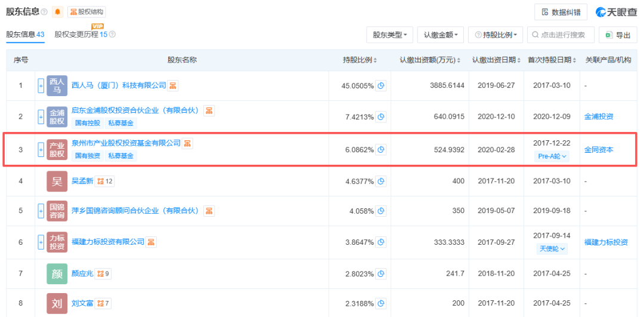Click help icon beside 股权变更历程 15
Image resolution: width=644 pixels, height=317 pixels.
pyautogui.click(x=112, y=35)
